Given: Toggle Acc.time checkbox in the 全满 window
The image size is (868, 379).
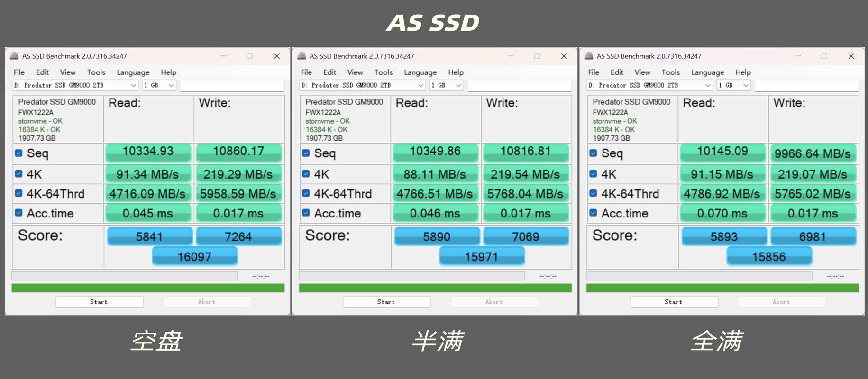Looking at the screenshot, I should pos(593,213).
